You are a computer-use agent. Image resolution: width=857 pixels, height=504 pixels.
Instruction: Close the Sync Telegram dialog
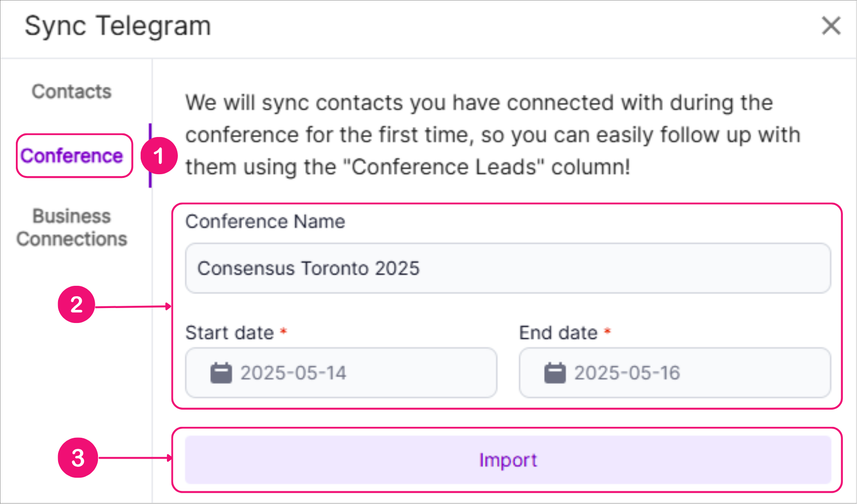[831, 26]
